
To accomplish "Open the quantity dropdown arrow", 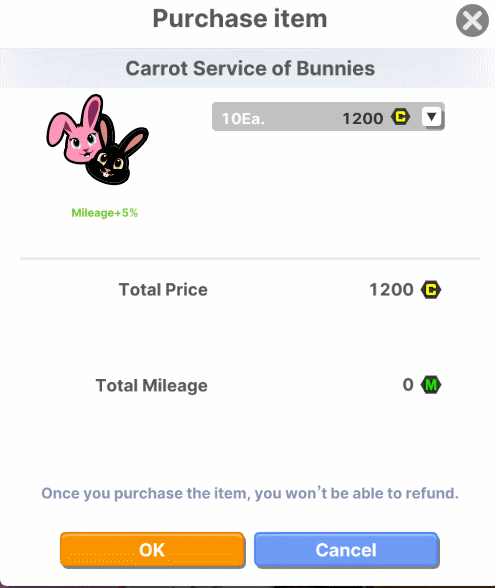I will coord(432,117).
